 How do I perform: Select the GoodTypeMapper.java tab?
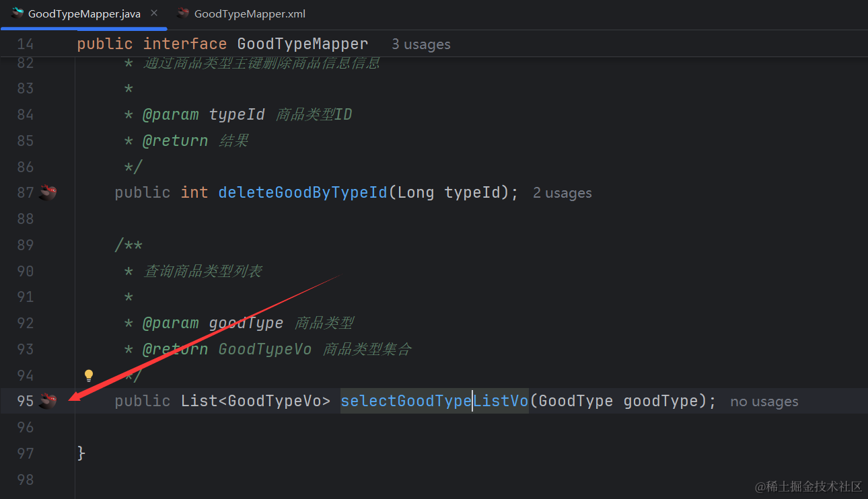pyautogui.click(x=84, y=14)
